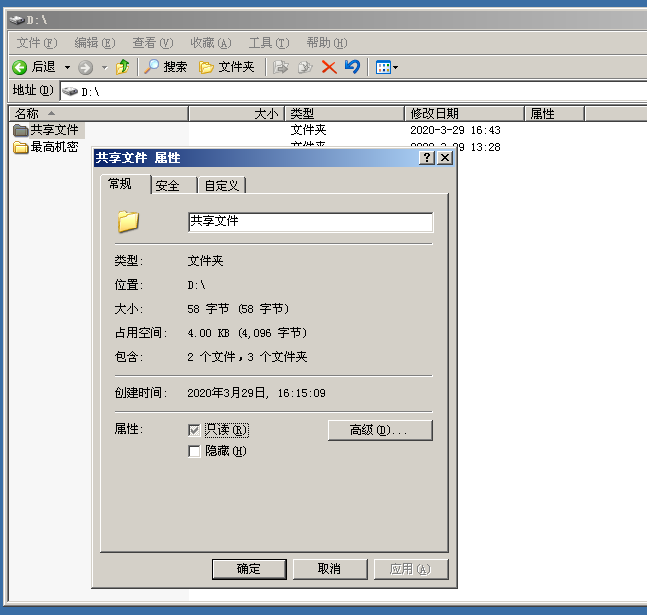
Task: Open the 文件(F) menu
Action: coord(37,43)
